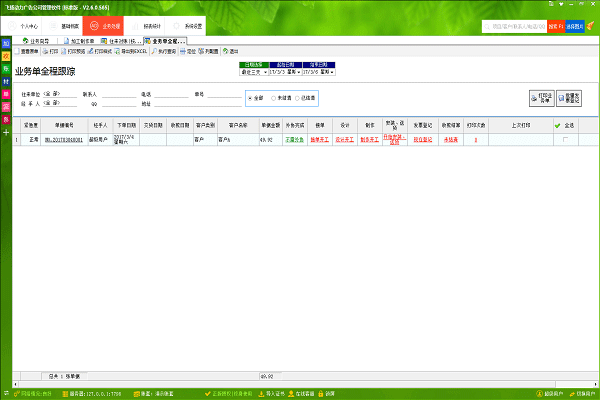Click the 基础档案 top menu item

click(x=69, y=26)
